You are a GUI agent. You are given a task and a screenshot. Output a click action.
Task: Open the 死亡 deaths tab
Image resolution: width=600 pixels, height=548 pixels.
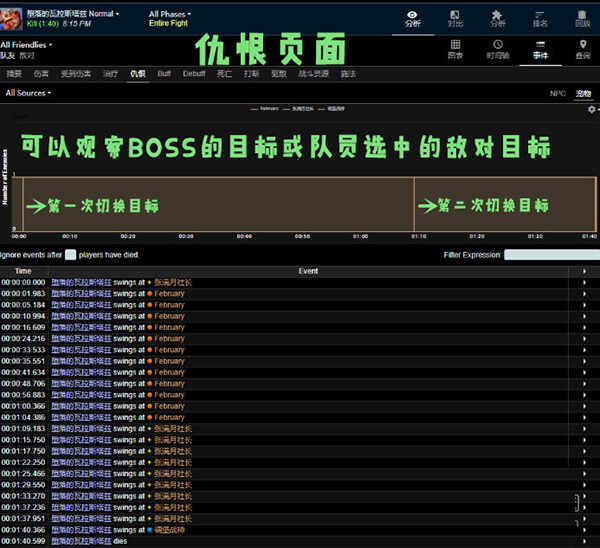[x=224, y=74]
